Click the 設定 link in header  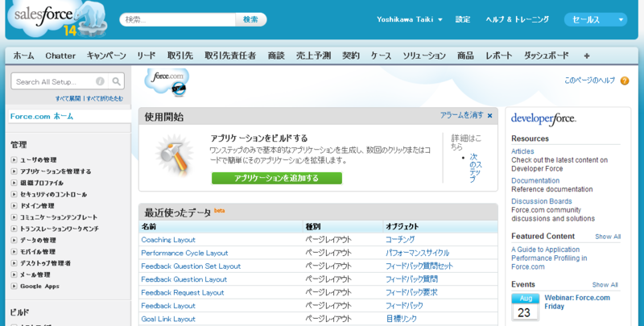[x=463, y=19]
